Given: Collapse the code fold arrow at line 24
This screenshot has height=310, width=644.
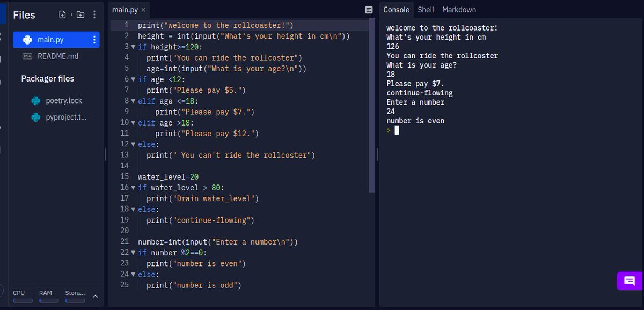Looking at the screenshot, I should 133,274.
